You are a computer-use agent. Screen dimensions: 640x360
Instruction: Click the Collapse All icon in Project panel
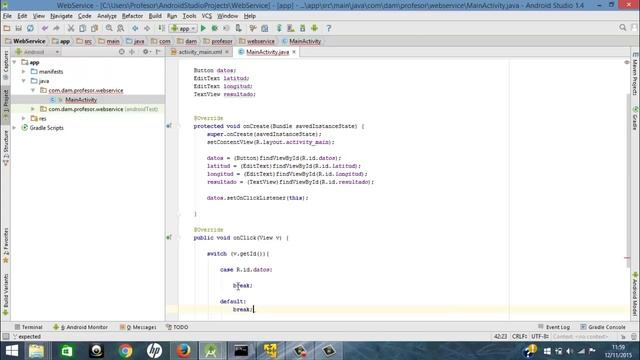(x=132, y=52)
